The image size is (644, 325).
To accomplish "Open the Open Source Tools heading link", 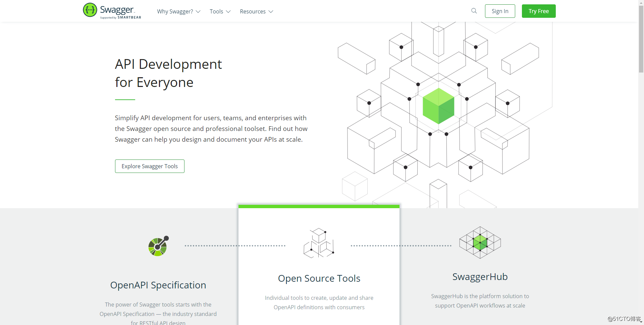I will tap(319, 278).
